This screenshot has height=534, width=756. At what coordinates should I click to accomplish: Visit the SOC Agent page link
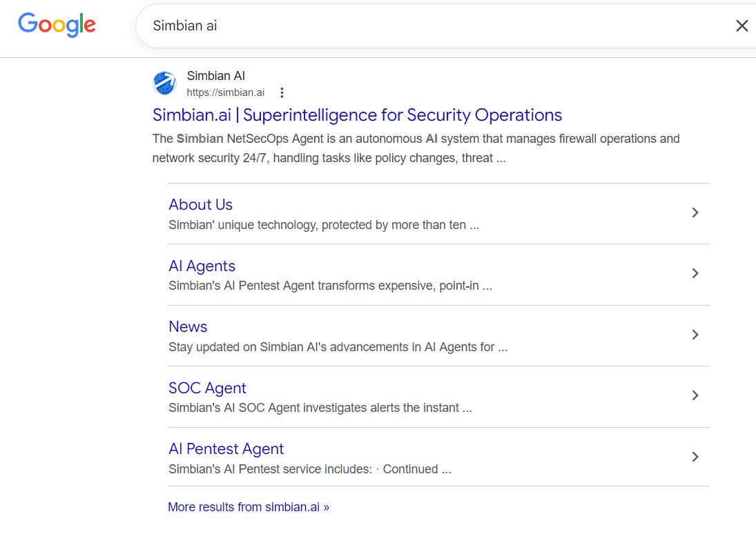click(x=207, y=388)
